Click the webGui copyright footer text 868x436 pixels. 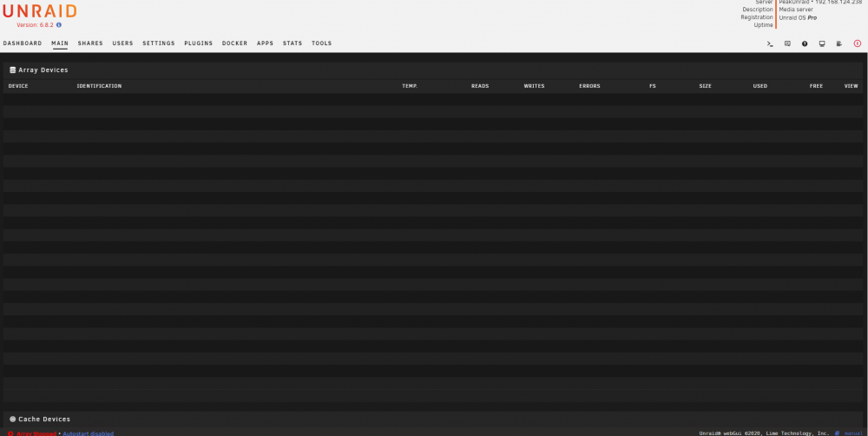765,433
